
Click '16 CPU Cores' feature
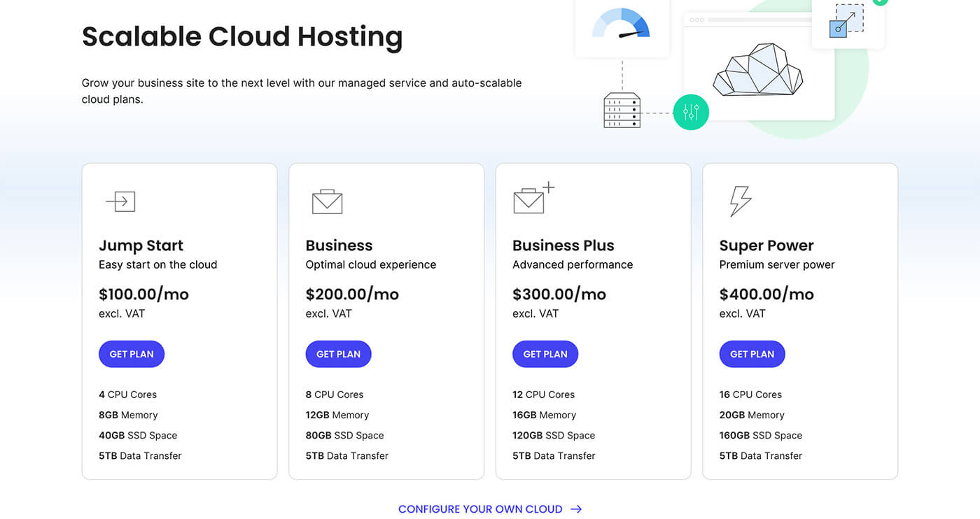pos(750,394)
